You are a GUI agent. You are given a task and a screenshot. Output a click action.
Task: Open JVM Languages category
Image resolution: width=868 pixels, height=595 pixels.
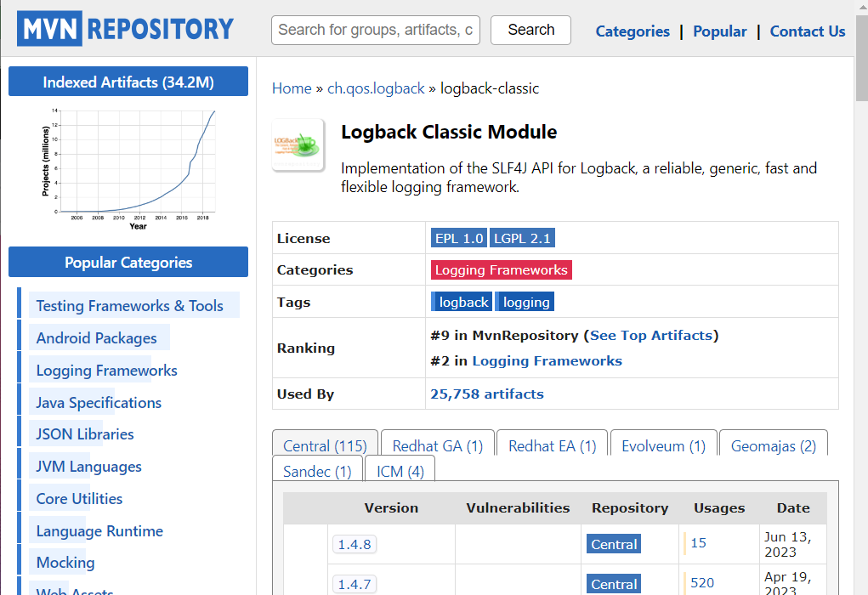click(88, 467)
